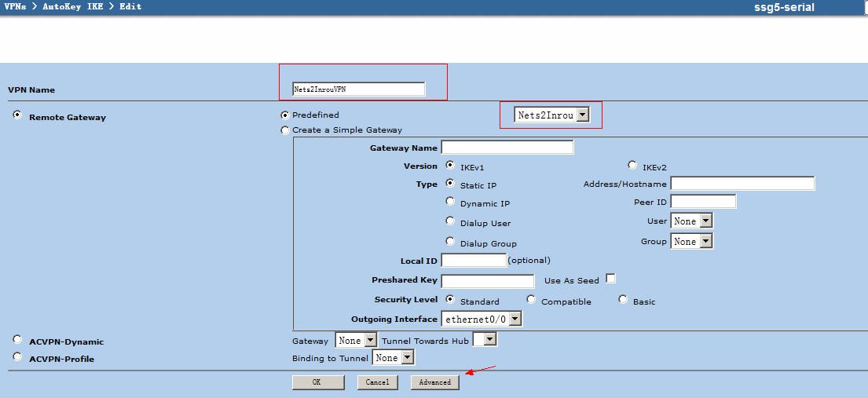This screenshot has height=398, width=868.
Task: Choose Compatible security level
Action: (531, 300)
